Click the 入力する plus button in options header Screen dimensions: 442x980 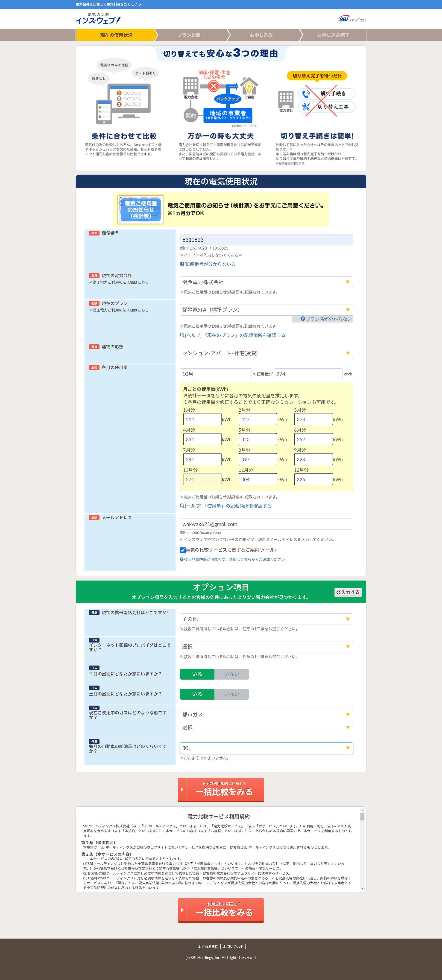pyautogui.click(x=348, y=592)
